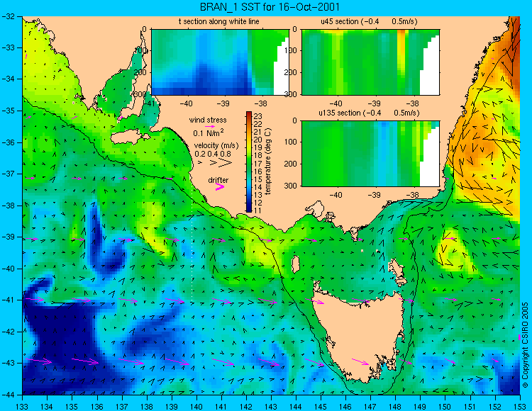This screenshot has height=411, width=532.
Task: Pick the dark red top of the color bar
Action: click(249, 113)
